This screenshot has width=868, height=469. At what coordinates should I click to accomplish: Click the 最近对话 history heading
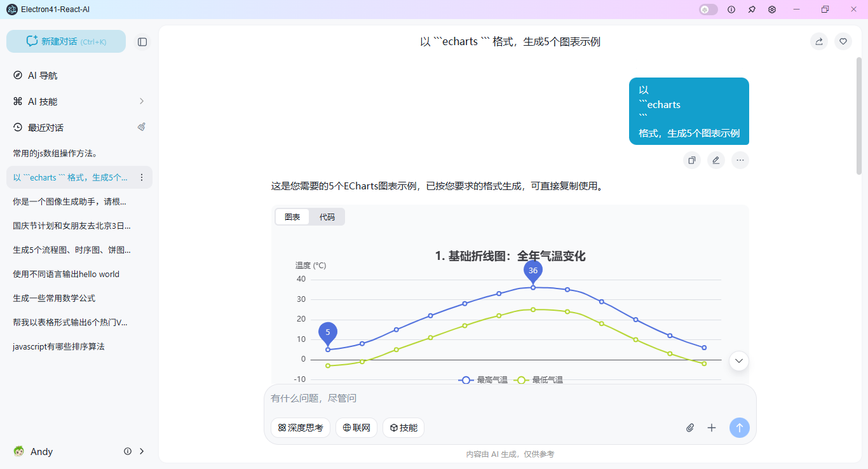click(x=46, y=128)
